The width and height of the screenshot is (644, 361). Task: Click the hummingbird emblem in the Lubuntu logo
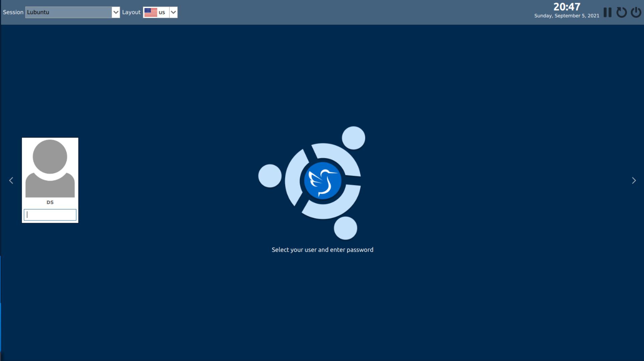tap(322, 181)
